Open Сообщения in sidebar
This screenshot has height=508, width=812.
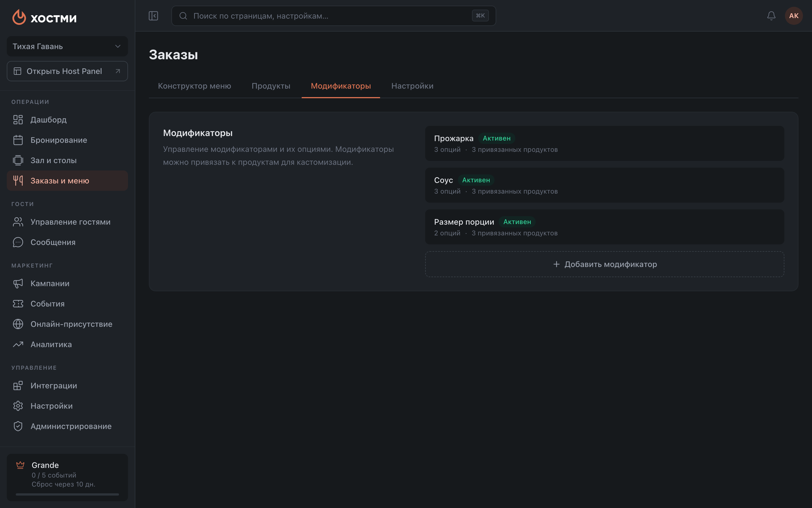pos(67,242)
